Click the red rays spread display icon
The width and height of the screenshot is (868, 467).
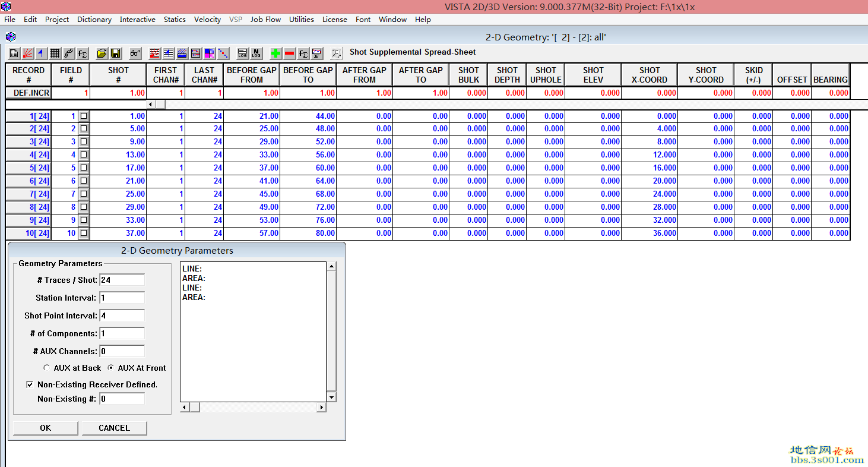(x=155, y=53)
